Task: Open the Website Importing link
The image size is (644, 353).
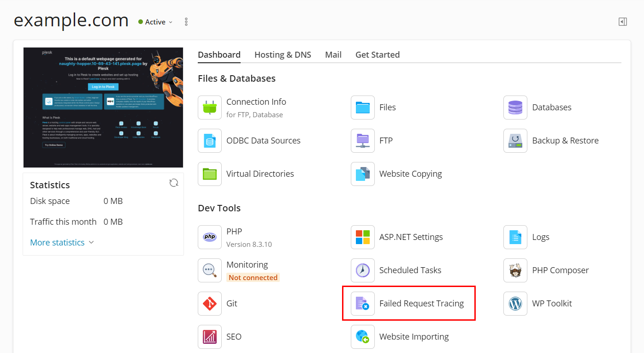Action: click(414, 337)
